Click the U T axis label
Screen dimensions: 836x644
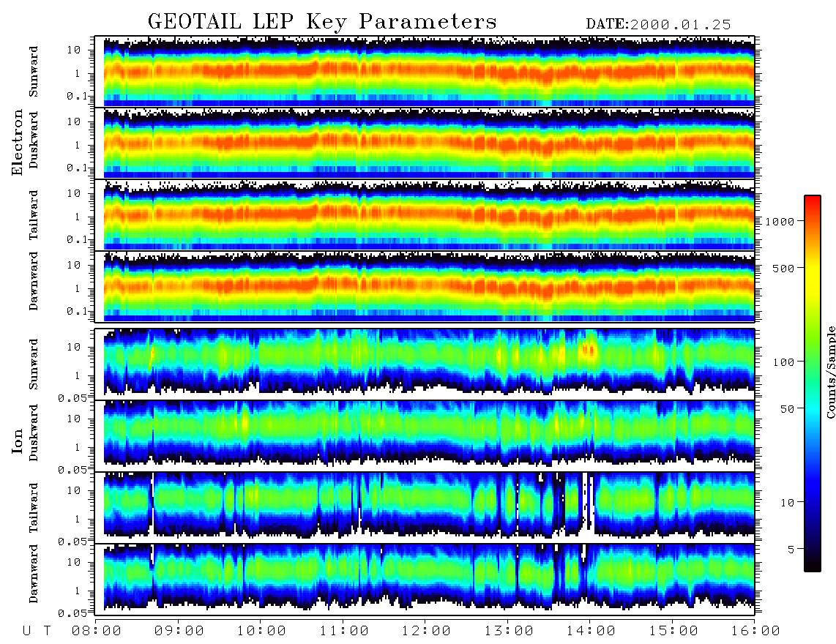coord(37,632)
